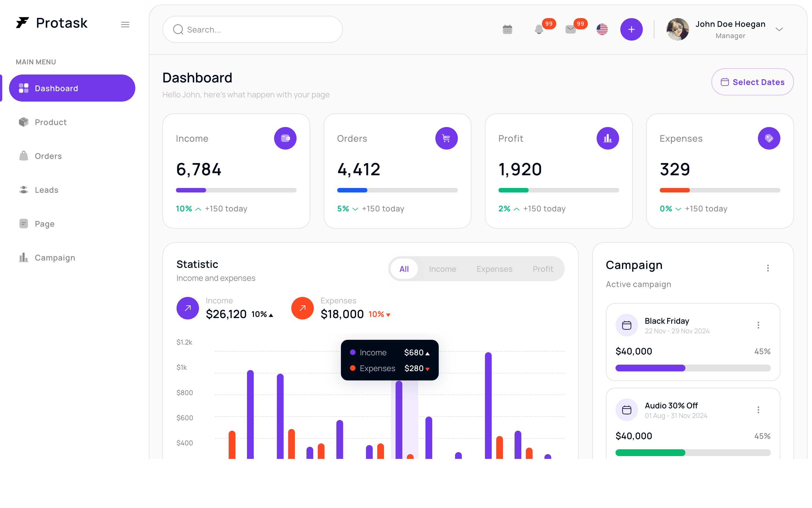Open Campaign in the sidebar
This screenshot has height=508, width=812.
[72, 258]
